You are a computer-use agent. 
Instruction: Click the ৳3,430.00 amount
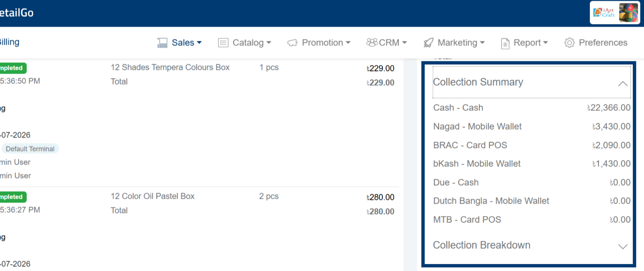point(611,127)
